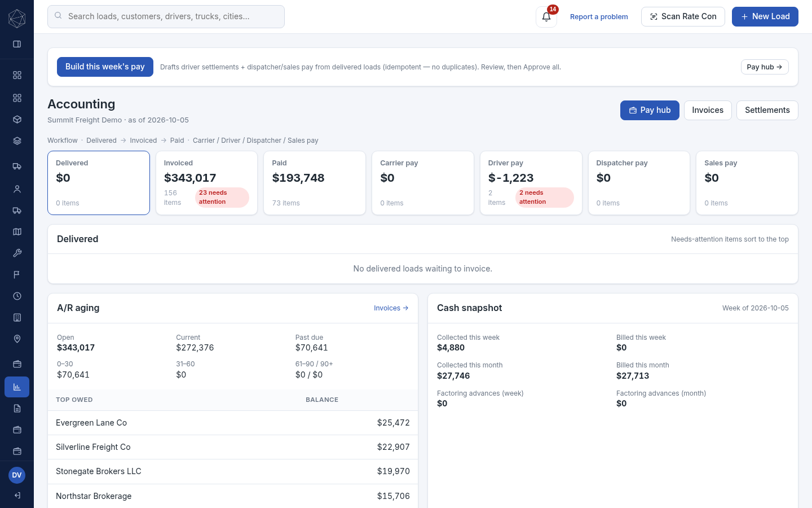Open the box (package) sidebar icon
This screenshot has height=508, width=812.
click(x=17, y=120)
